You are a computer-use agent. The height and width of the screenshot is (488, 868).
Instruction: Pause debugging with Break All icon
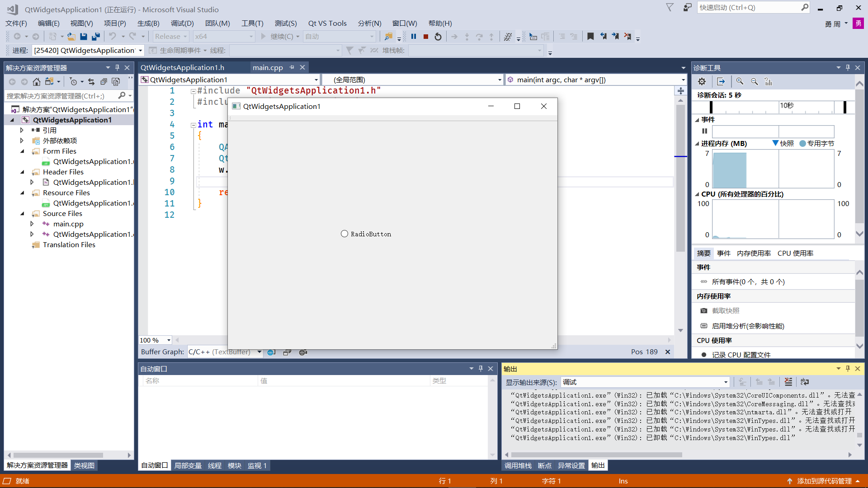click(x=414, y=37)
